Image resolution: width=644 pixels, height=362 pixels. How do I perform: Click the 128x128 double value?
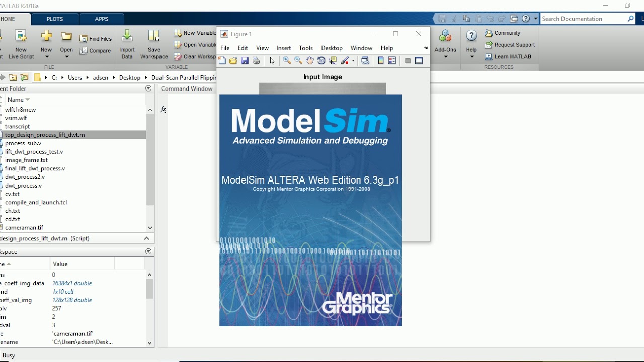[x=72, y=300]
